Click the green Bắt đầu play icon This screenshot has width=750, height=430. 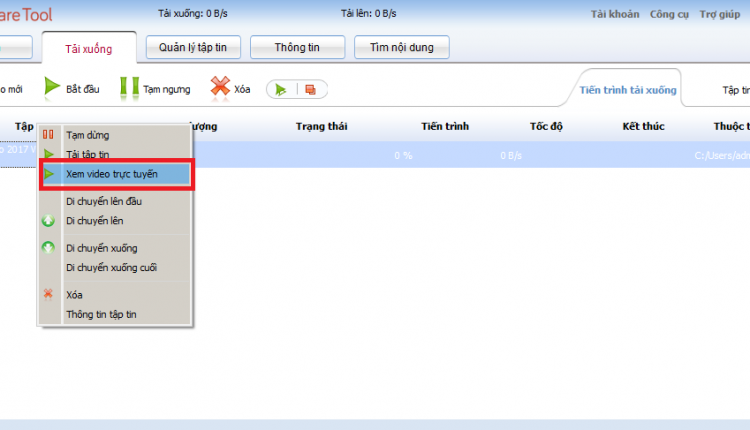52,87
